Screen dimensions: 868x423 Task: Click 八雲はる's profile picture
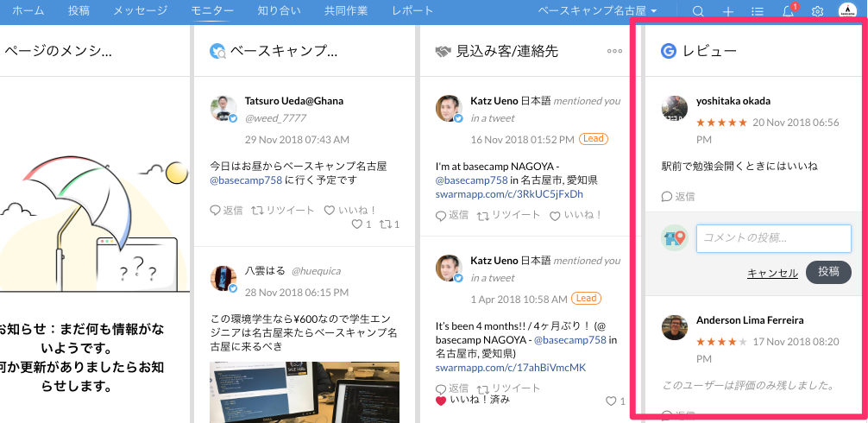223,278
